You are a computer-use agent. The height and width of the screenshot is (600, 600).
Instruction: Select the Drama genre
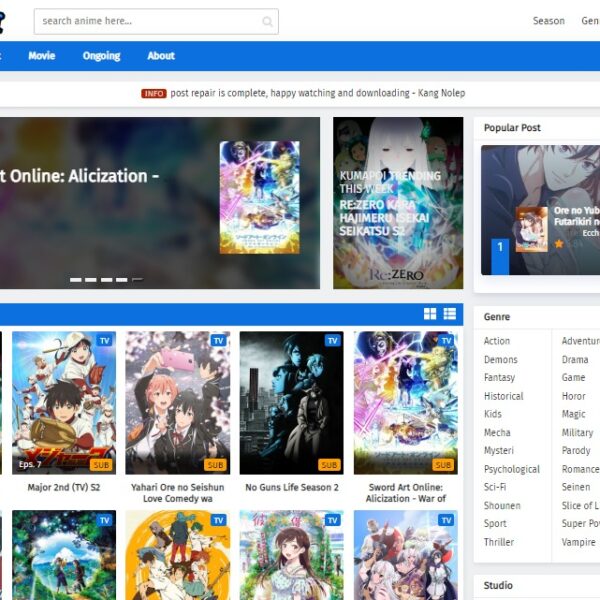pyautogui.click(x=575, y=359)
